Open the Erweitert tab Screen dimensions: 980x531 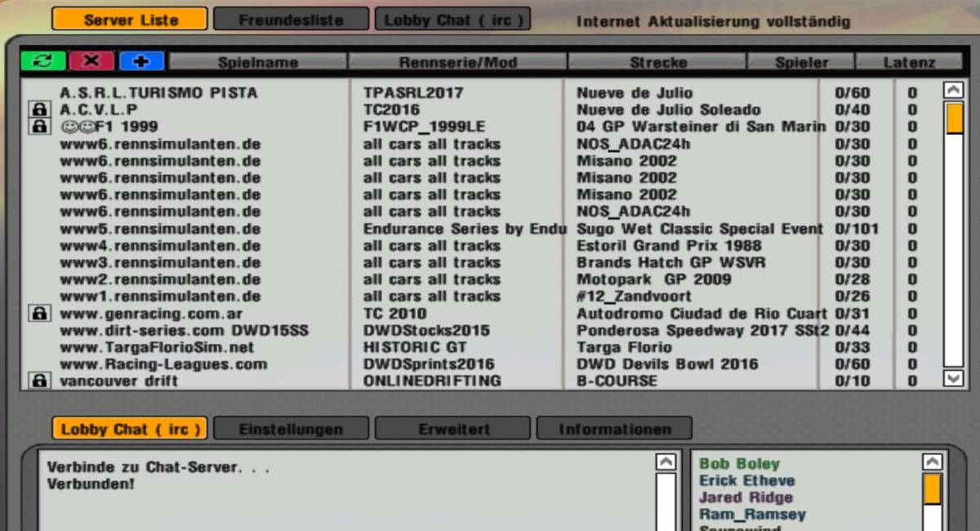453,429
